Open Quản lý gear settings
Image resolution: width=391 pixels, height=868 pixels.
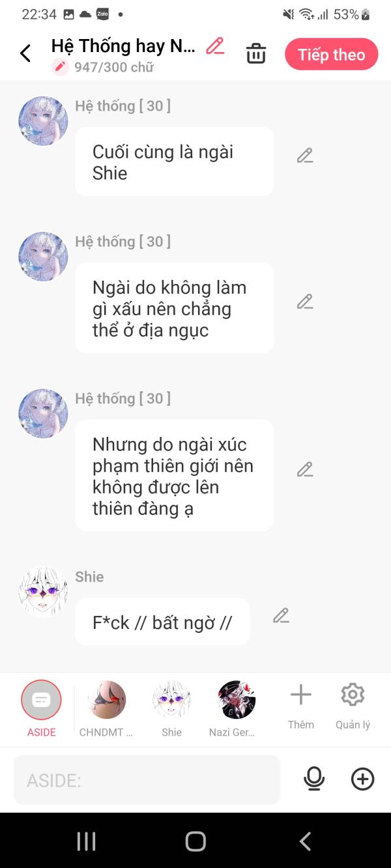[353, 706]
